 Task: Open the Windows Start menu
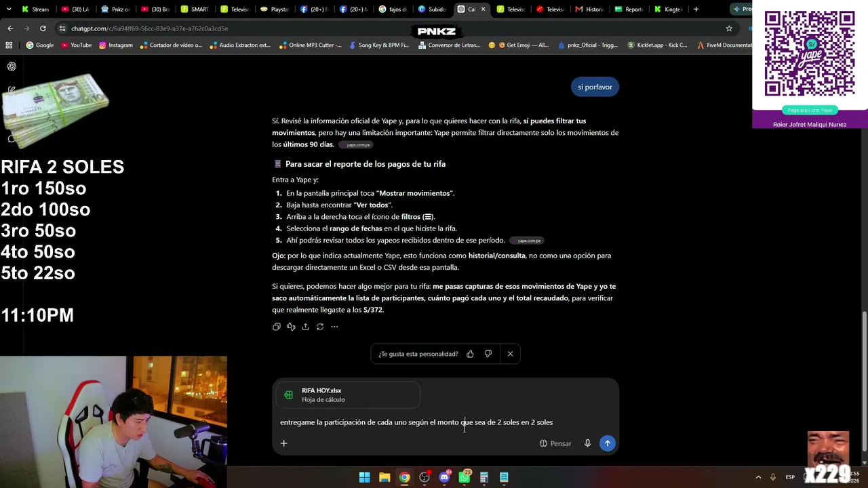tap(364, 477)
